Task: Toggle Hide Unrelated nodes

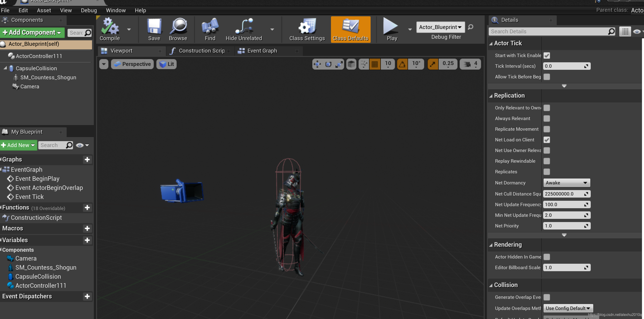Action: [244, 29]
